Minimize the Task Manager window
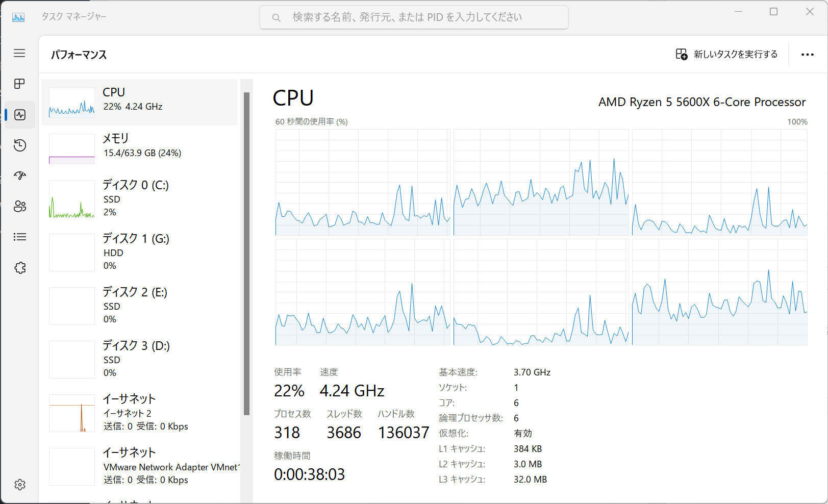 pyautogui.click(x=738, y=12)
